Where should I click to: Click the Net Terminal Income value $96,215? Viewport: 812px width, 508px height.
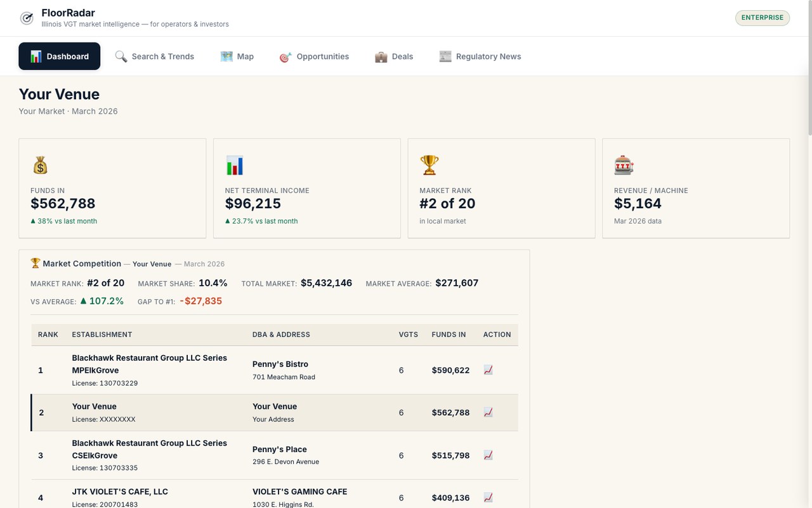pos(253,204)
